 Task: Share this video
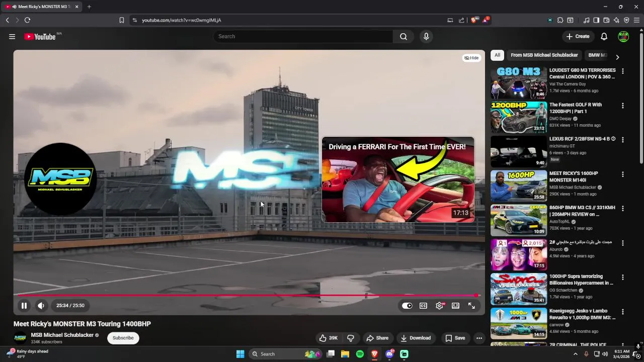pyautogui.click(x=377, y=338)
